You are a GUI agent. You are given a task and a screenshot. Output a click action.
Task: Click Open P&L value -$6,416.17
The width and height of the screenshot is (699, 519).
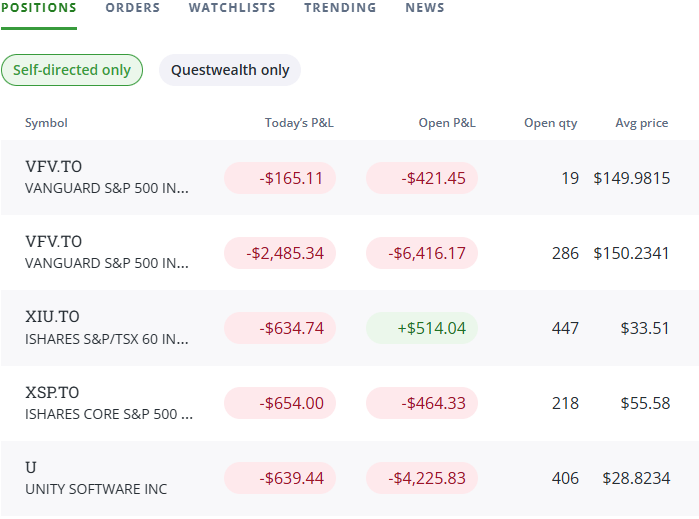tap(422, 253)
